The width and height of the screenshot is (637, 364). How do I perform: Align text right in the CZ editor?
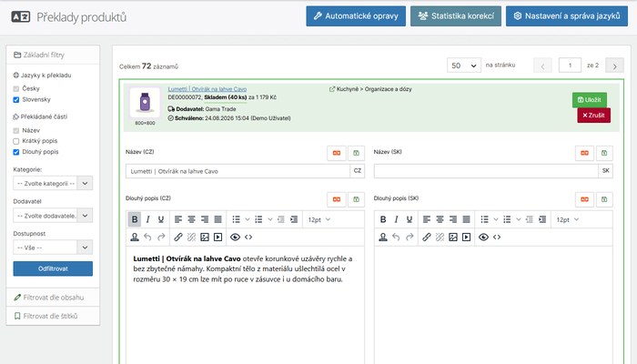coord(205,220)
